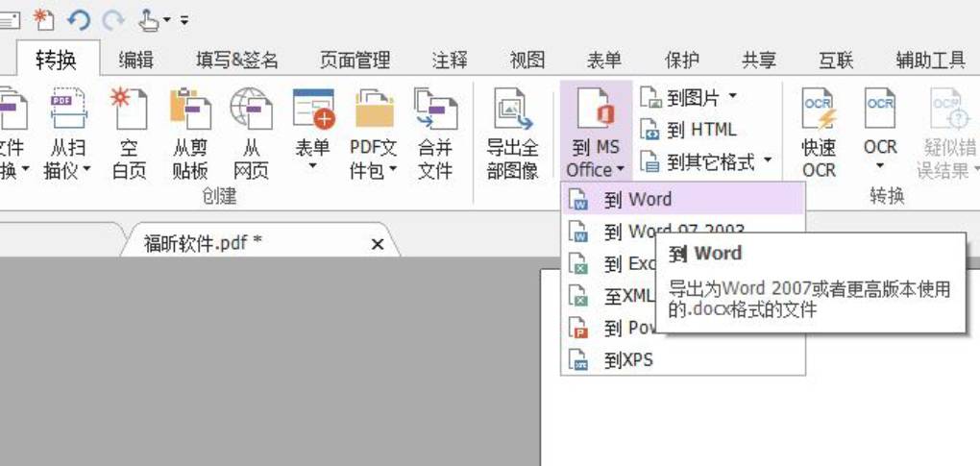The image size is (980, 466).
Task: Click the PDF文件包 portfolio icon
Action: pyautogui.click(x=374, y=109)
